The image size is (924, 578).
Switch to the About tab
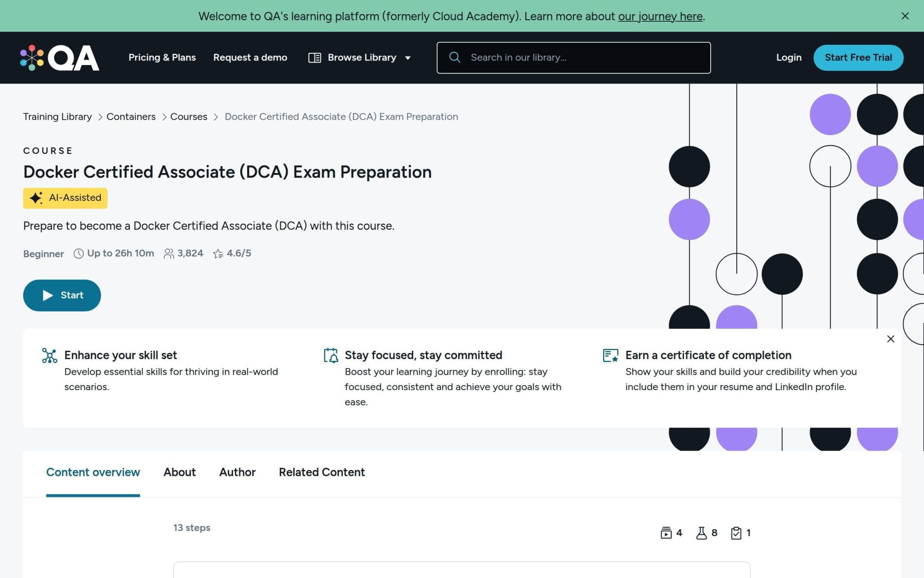click(179, 472)
